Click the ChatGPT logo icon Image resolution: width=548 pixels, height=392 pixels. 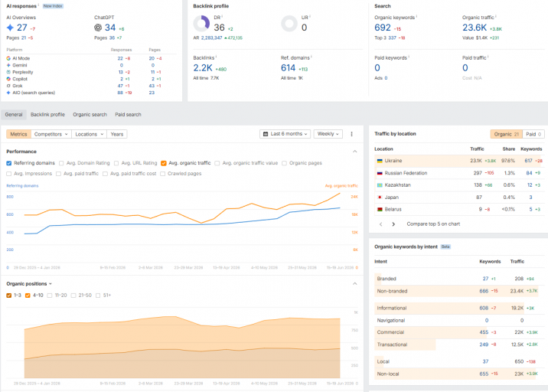[98, 28]
